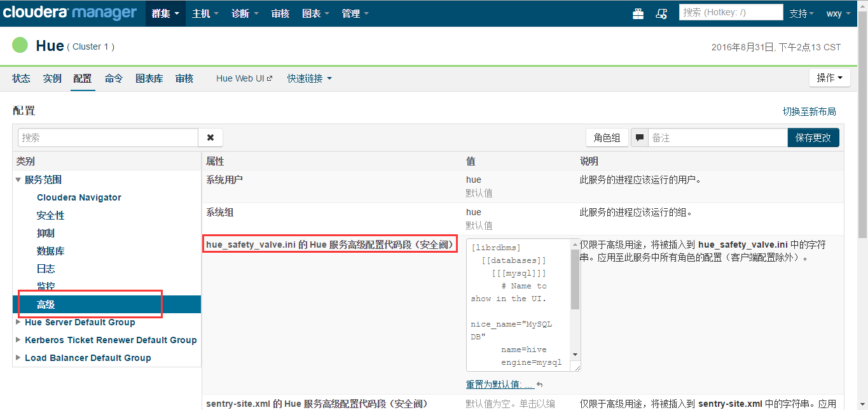This screenshot has width=868, height=410.
Task: Open the gift box icon in header
Action: tap(638, 13)
